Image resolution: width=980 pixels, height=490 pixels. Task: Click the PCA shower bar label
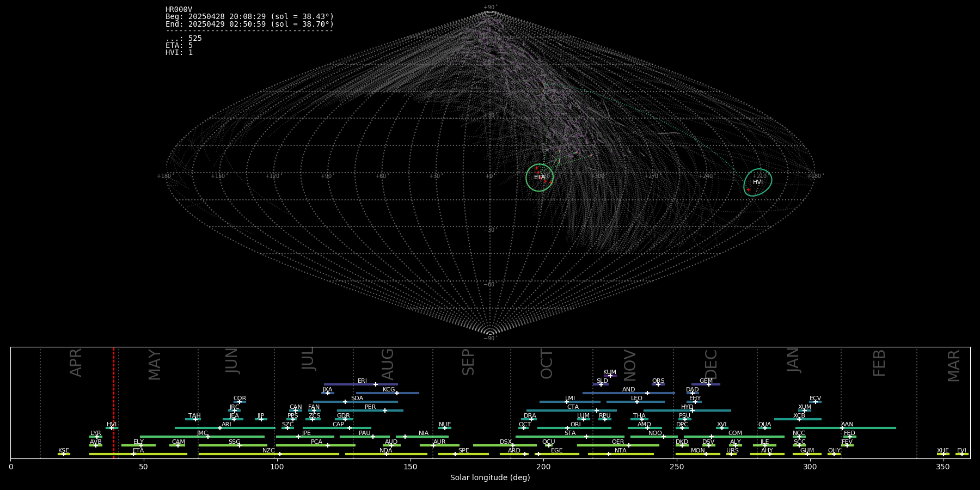tap(317, 442)
